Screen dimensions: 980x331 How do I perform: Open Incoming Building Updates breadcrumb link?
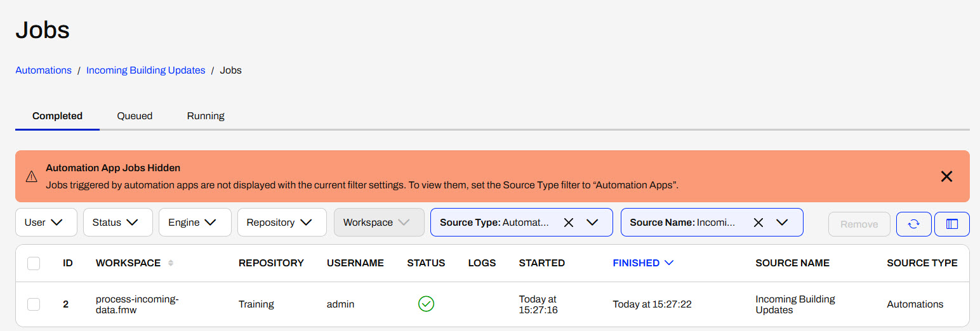click(145, 70)
